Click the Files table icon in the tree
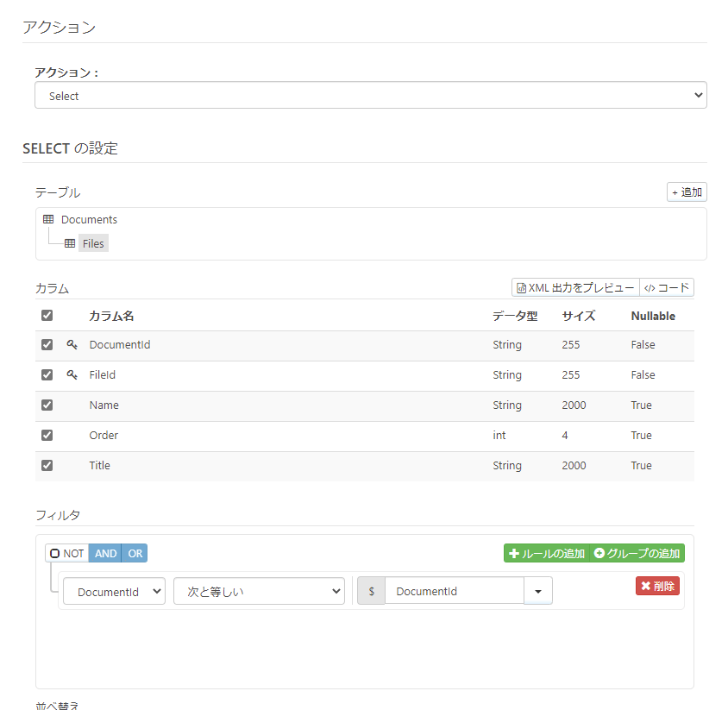728x710 pixels. (69, 242)
